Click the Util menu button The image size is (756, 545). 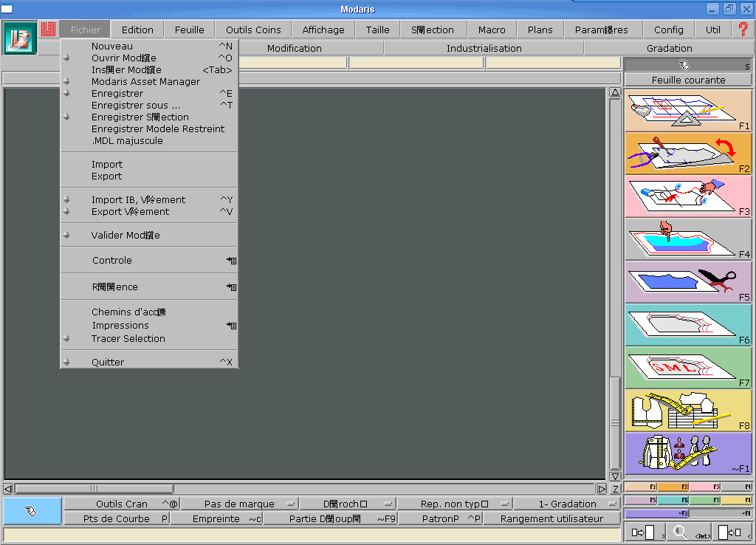713,30
